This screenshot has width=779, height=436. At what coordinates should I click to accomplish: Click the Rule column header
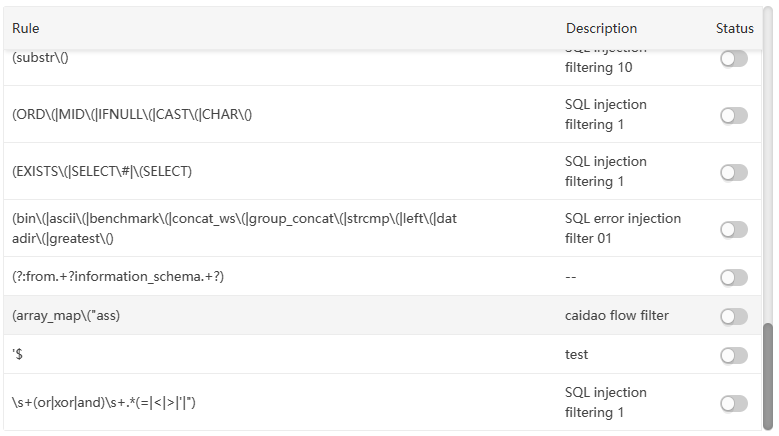click(26, 29)
